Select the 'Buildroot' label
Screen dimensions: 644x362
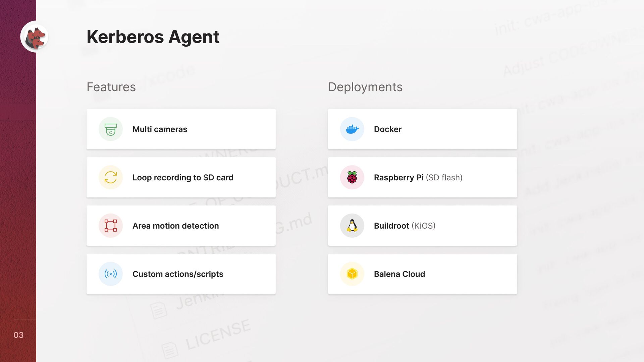tap(391, 226)
